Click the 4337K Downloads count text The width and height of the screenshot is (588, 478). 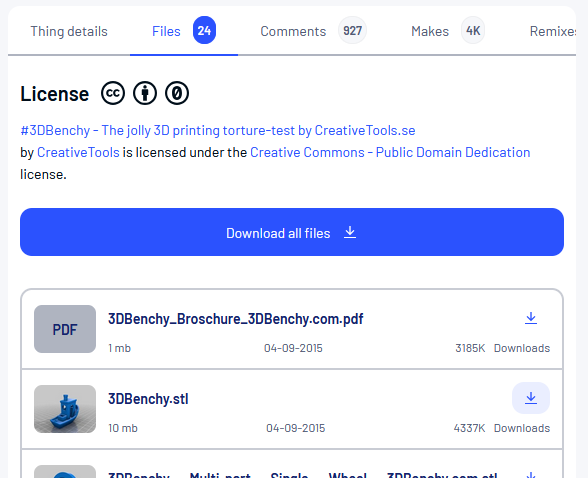(502, 428)
